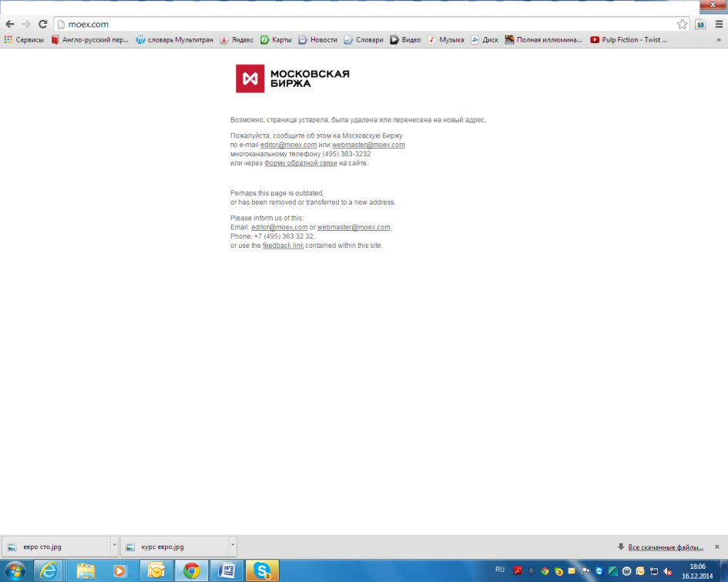
Task: Expand options arrow for евро сто.jpg
Action: (x=114, y=547)
